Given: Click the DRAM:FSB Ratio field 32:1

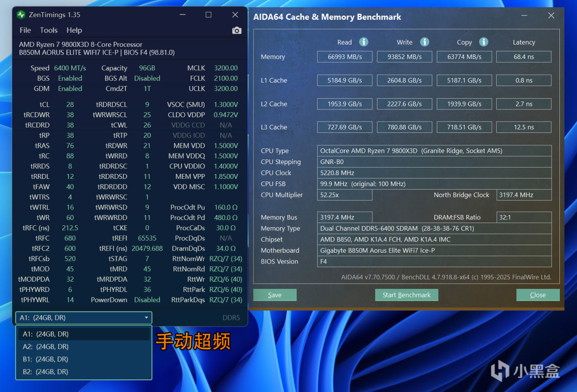Looking at the screenshot, I should [524, 217].
